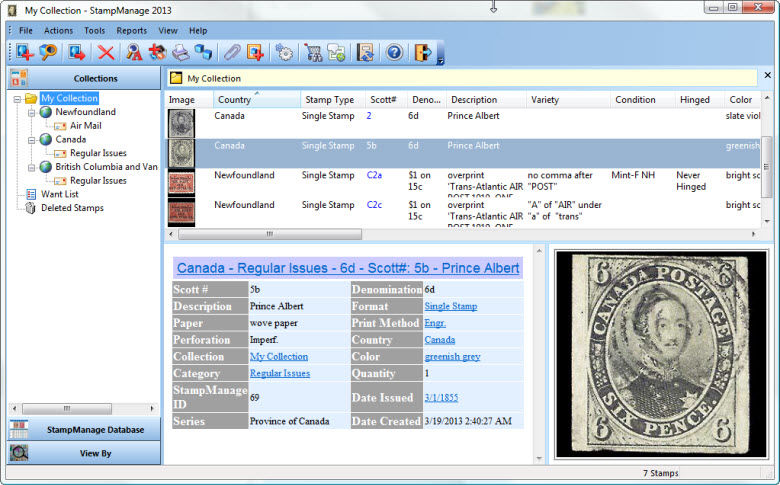
Task: Click the red cross multi-stamp icon
Action: pyautogui.click(x=157, y=52)
